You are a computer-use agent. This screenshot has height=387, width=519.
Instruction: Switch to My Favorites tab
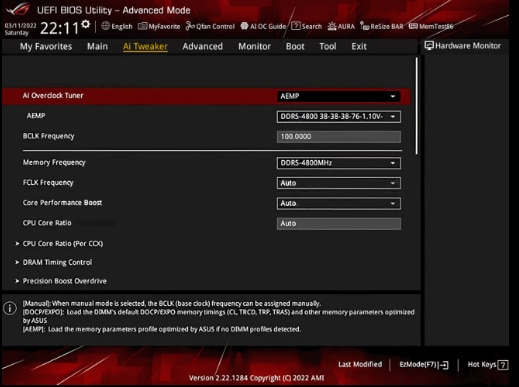pyautogui.click(x=46, y=46)
